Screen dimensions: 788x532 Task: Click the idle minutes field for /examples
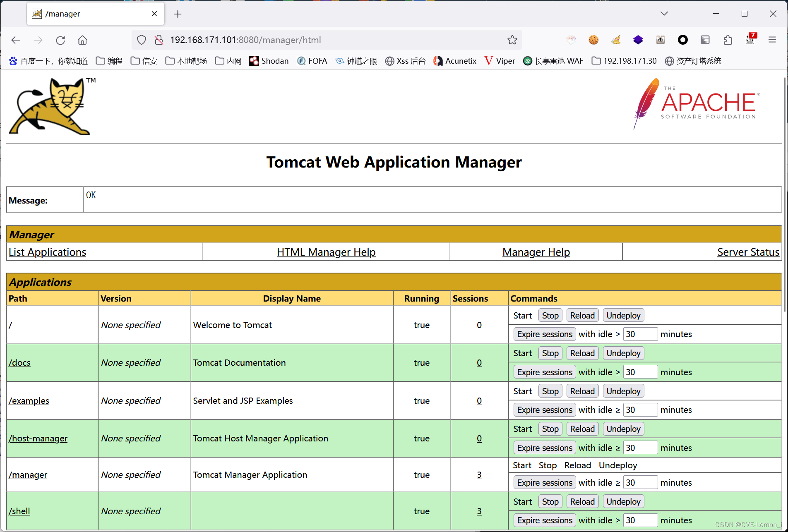[640, 410]
